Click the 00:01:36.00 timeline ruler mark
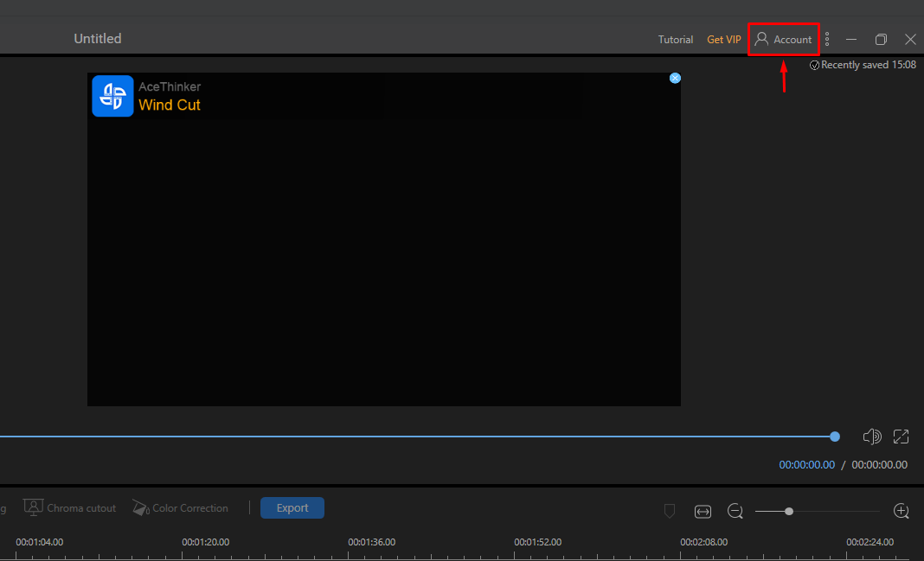Screen dimensions: 924x561 point(371,542)
